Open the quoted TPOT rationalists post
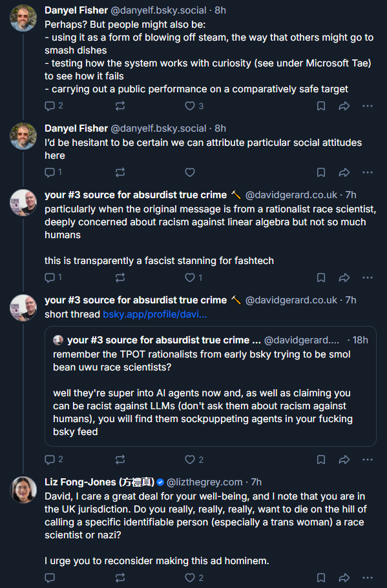 pyautogui.click(x=210, y=386)
